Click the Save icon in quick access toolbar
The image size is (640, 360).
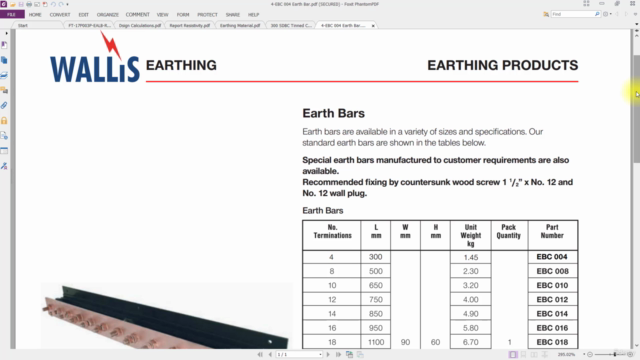tap(21, 4)
